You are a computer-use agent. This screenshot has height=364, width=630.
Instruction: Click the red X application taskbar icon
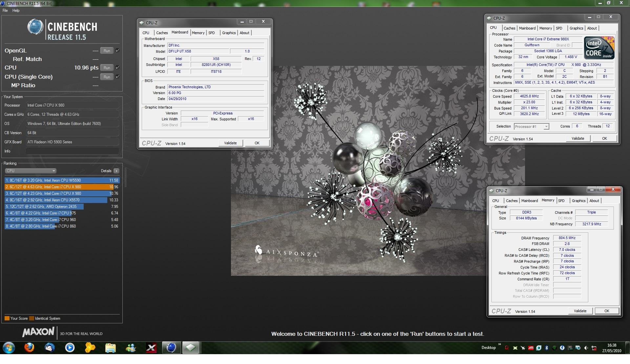coord(151,348)
